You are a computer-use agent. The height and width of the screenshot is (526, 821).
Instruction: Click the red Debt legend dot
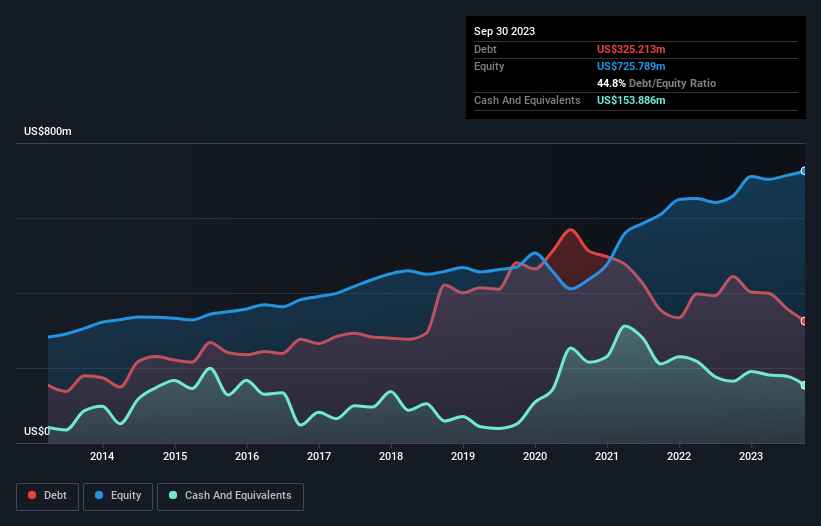tap(32, 495)
